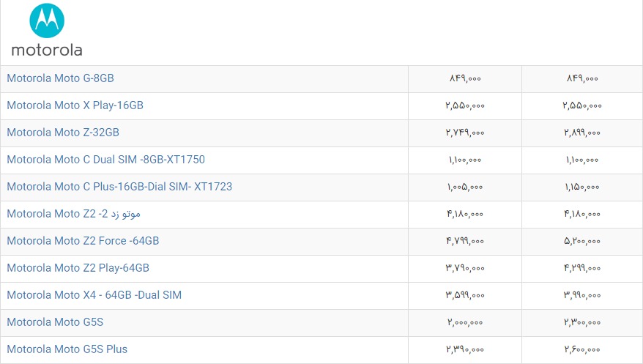This screenshot has height=364, width=643.
Task: Click the Motorola logo image
Action: point(47,30)
